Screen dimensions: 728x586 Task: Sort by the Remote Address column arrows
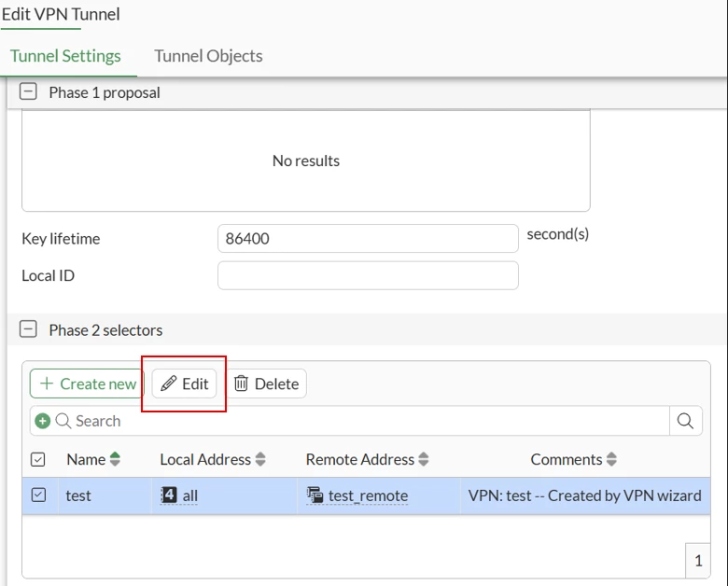coord(424,459)
